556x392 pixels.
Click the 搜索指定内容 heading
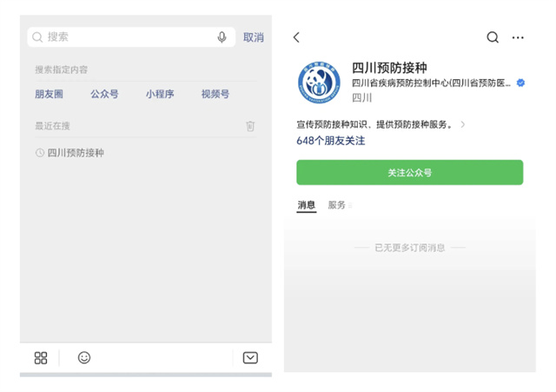pyautogui.click(x=61, y=70)
